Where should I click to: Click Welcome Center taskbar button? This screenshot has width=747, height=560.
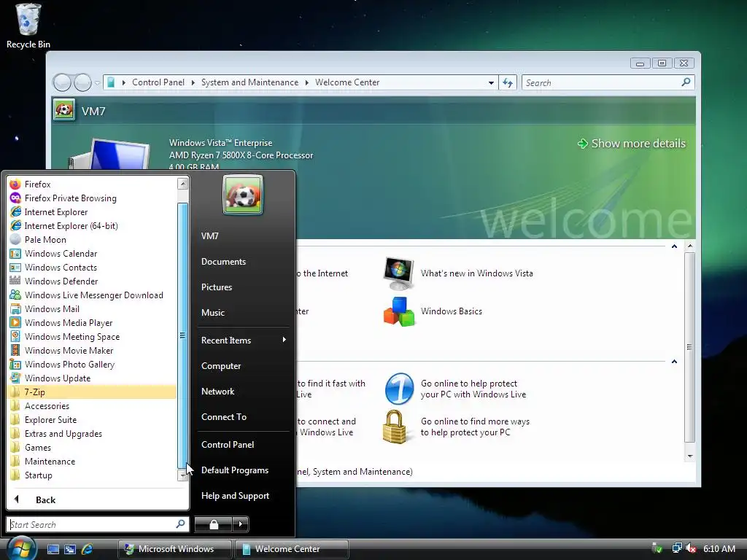click(x=292, y=549)
